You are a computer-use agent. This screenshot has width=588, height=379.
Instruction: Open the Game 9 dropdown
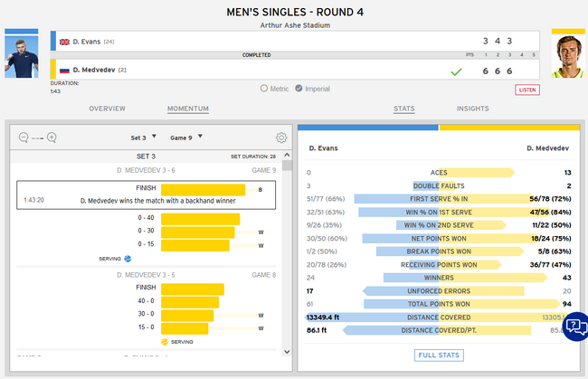click(x=186, y=137)
